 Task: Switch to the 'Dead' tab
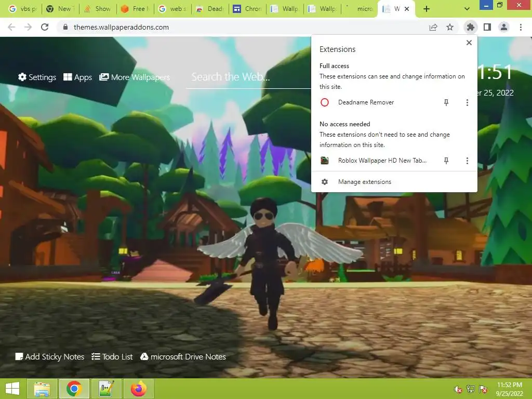210,9
